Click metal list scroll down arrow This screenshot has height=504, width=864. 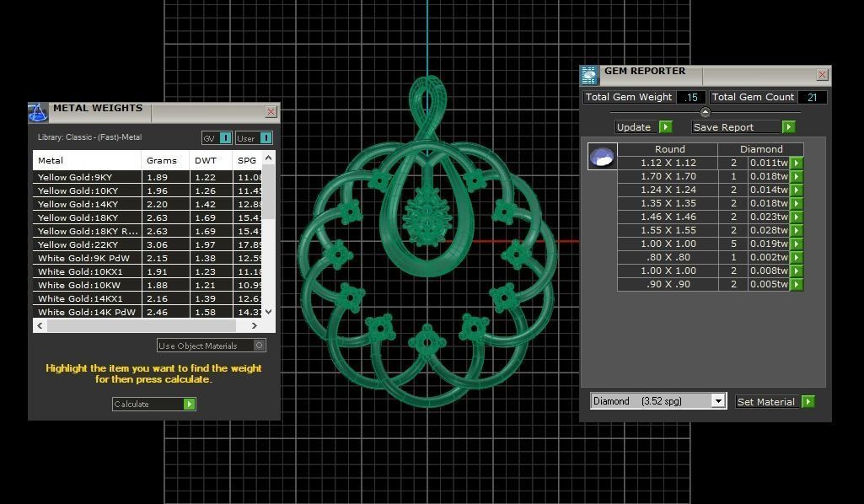268,312
